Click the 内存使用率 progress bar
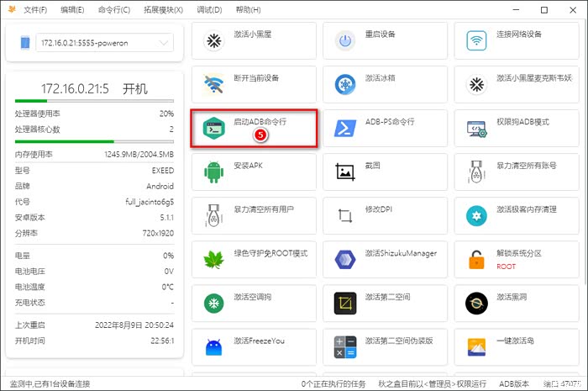This screenshot has width=588, height=391. (94, 142)
